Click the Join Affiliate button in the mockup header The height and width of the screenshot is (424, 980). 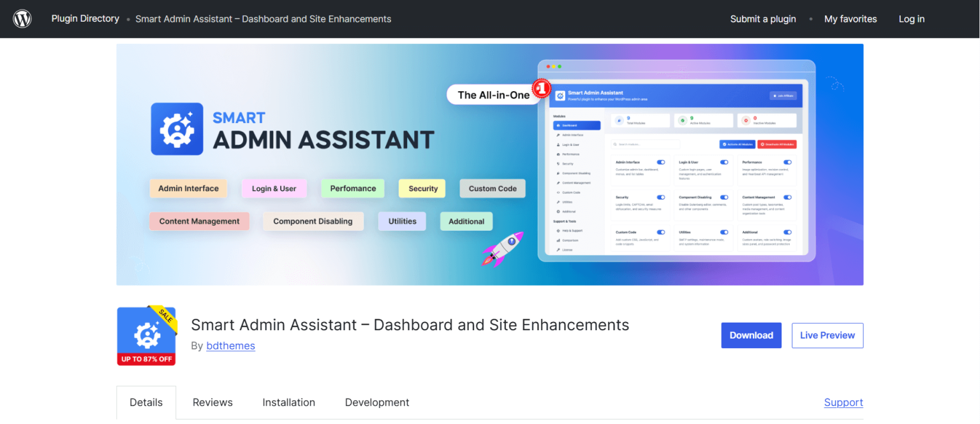pos(783,96)
